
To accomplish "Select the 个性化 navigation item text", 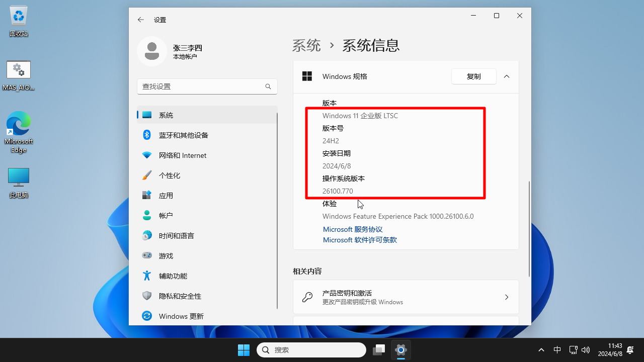I will pos(170,175).
